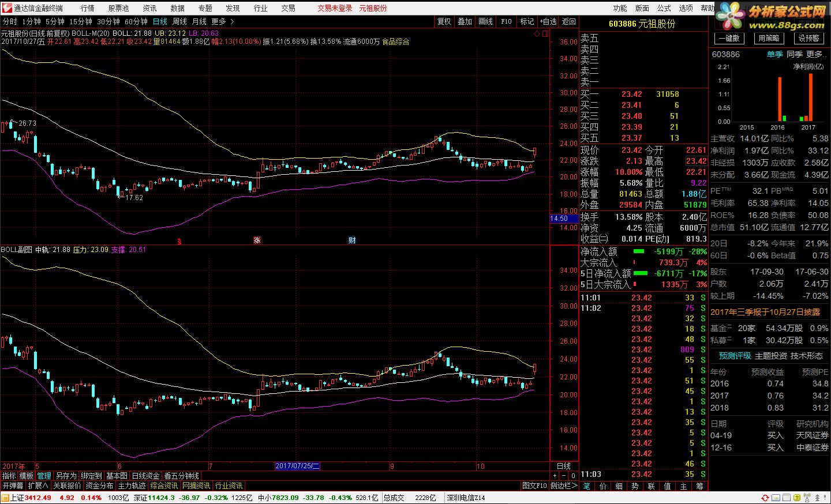
Task: Open 模板 template dropdown
Action: tap(27, 476)
